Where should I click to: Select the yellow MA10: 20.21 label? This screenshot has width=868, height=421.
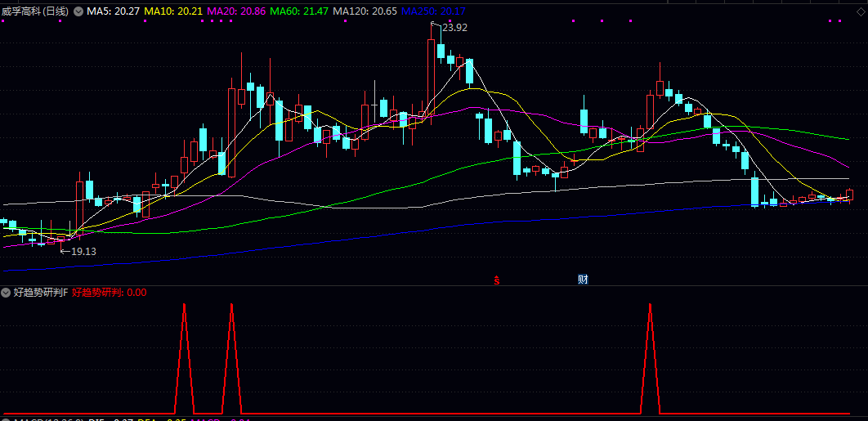click(172, 11)
